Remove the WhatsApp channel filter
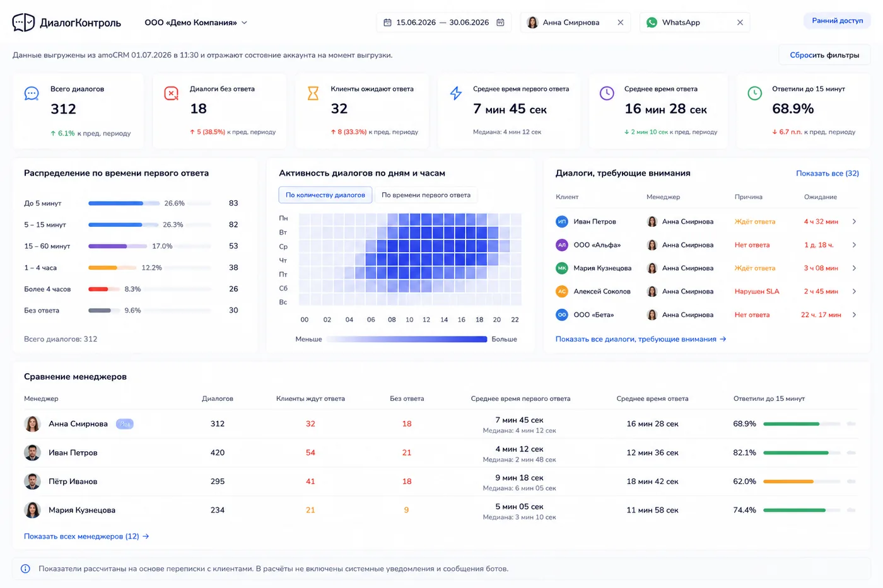The height and width of the screenshot is (588, 883). tap(740, 23)
